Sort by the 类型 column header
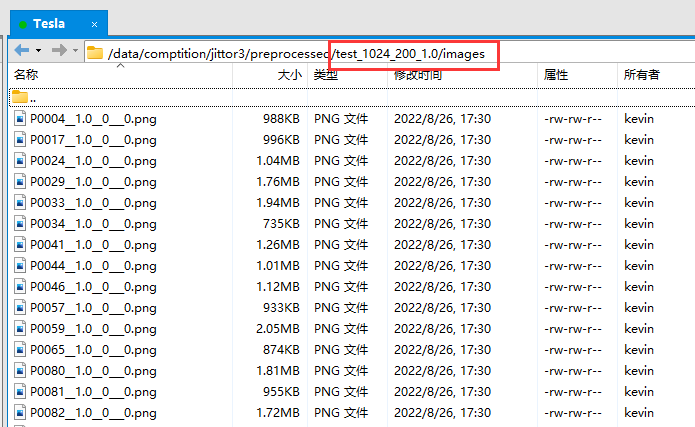The image size is (695, 427). [326, 75]
